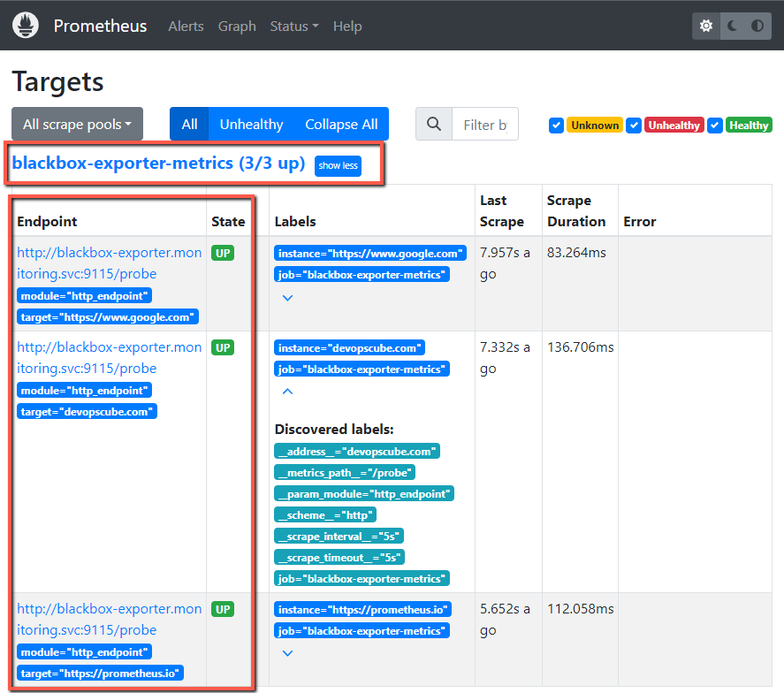Screen dimensions: 784x693
Task: Uncheck the Unknown targets filter
Action: [556, 126]
